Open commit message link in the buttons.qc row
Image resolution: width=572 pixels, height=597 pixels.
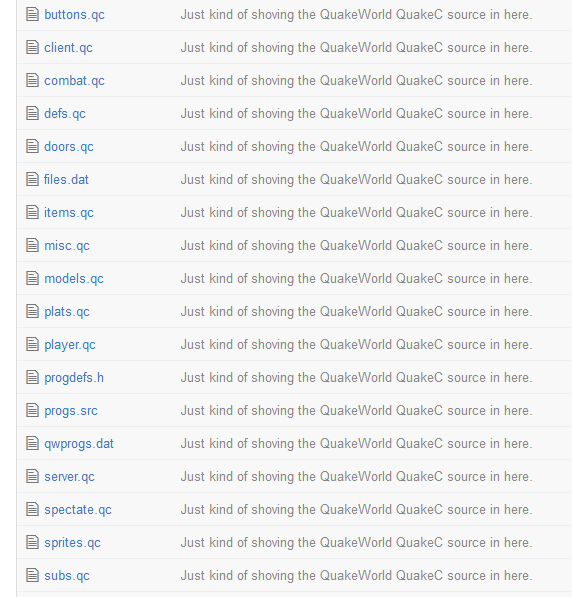point(356,14)
